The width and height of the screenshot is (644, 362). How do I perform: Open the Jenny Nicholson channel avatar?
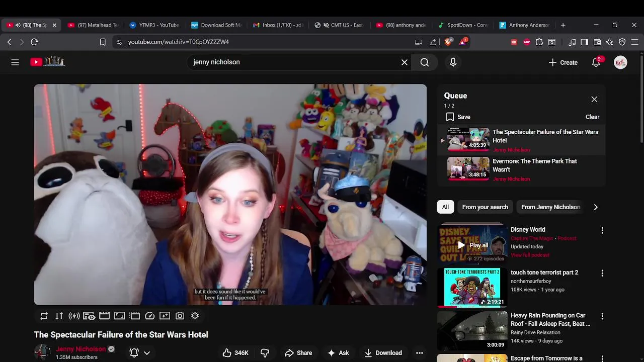[x=42, y=352]
